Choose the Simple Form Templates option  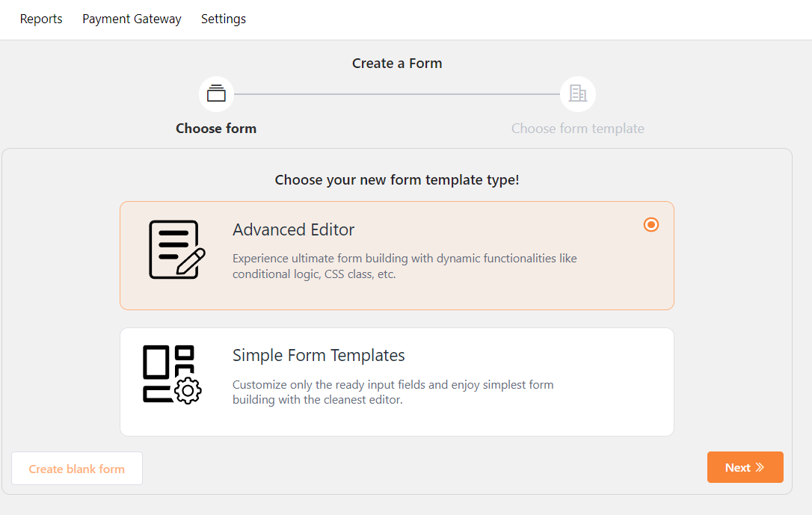click(397, 382)
